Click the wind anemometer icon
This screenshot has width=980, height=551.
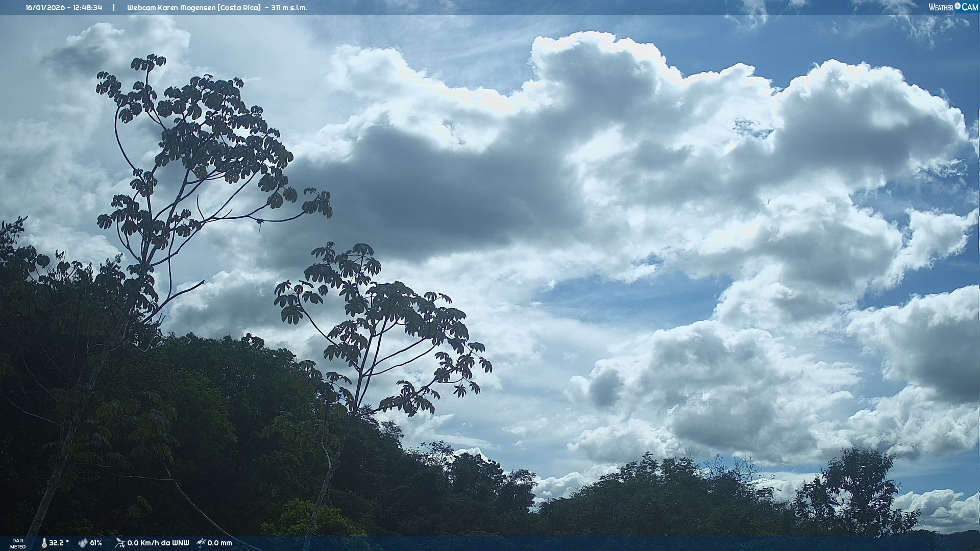(120, 543)
